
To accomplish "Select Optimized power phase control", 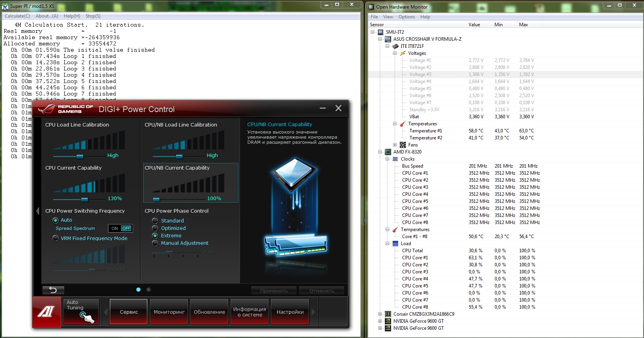I will pos(155,228).
